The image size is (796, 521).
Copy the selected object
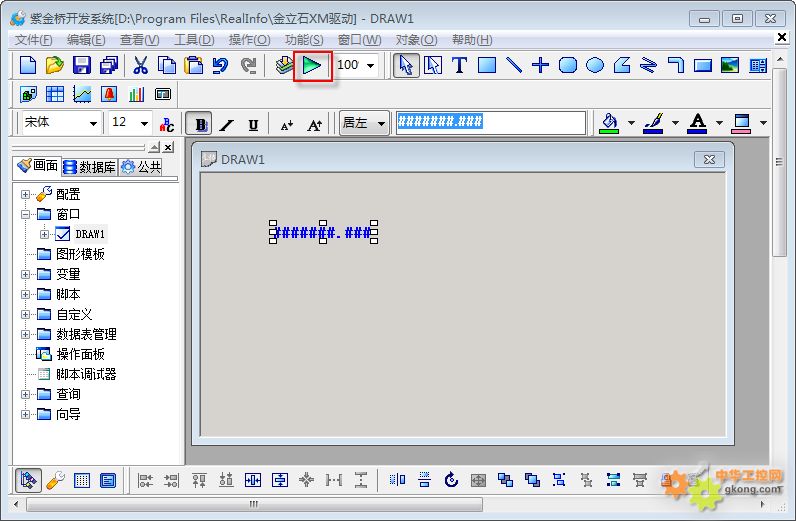tap(167, 66)
